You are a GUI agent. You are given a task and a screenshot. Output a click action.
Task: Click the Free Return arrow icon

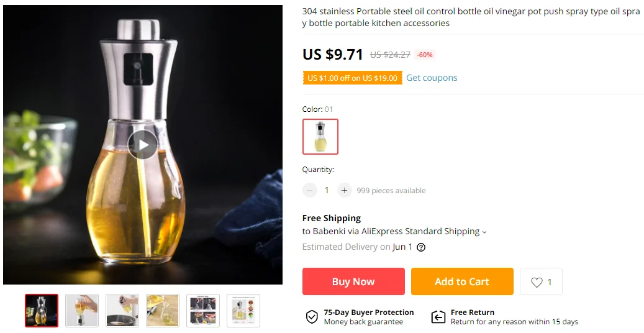pyautogui.click(x=438, y=317)
